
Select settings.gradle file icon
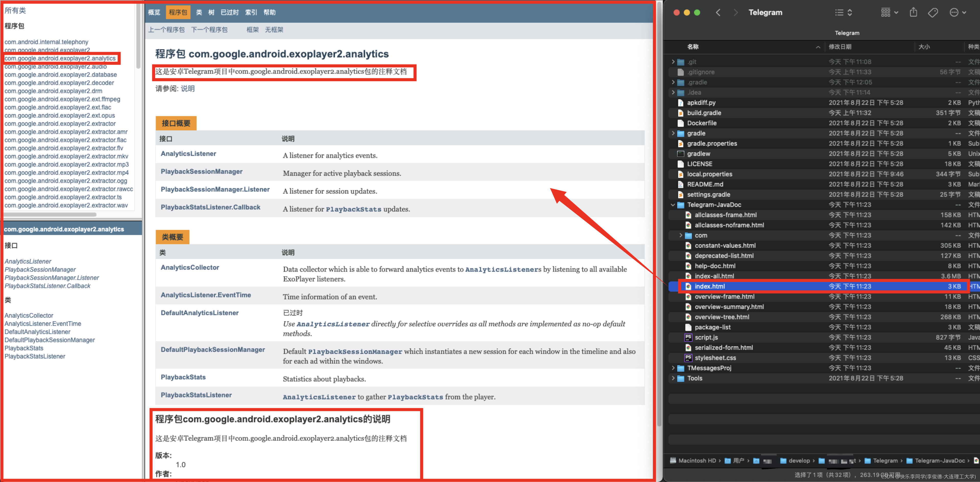pyautogui.click(x=680, y=194)
